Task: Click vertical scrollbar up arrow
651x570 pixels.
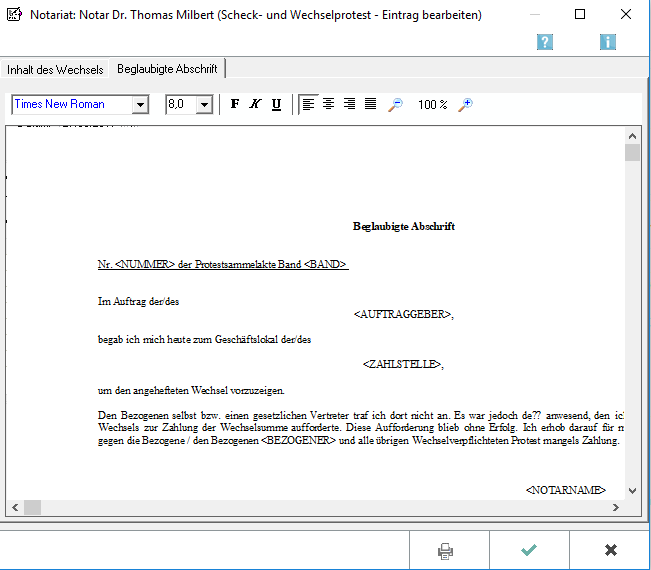Action: pos(632,136)
